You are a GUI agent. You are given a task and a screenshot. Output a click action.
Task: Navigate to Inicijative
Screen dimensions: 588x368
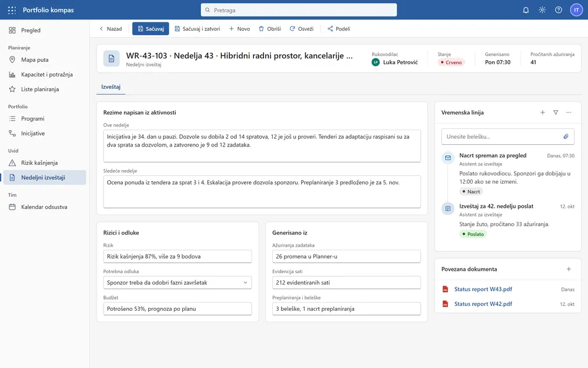coord(45,133)
